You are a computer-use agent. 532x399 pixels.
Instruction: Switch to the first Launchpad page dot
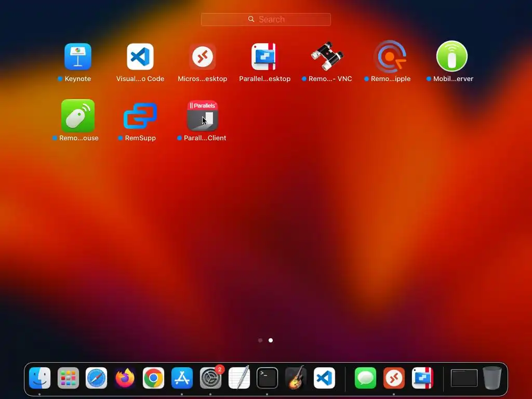[x=260, y=340]
